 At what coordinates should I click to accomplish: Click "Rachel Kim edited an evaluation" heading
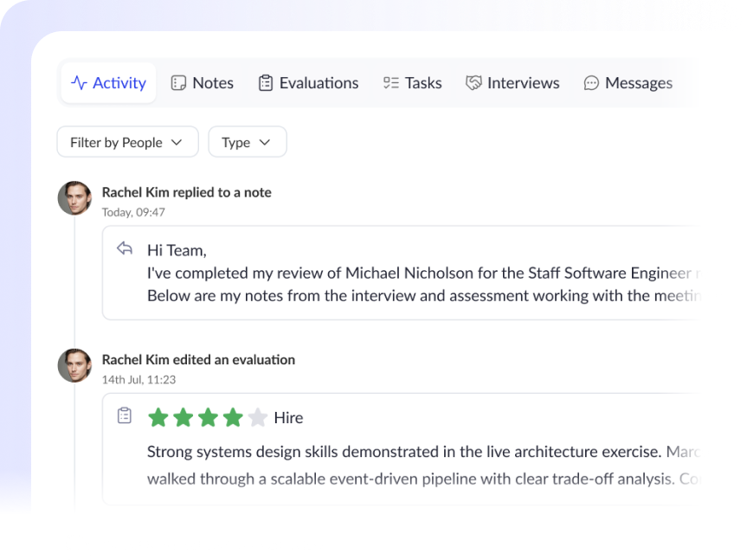point(199,359)
